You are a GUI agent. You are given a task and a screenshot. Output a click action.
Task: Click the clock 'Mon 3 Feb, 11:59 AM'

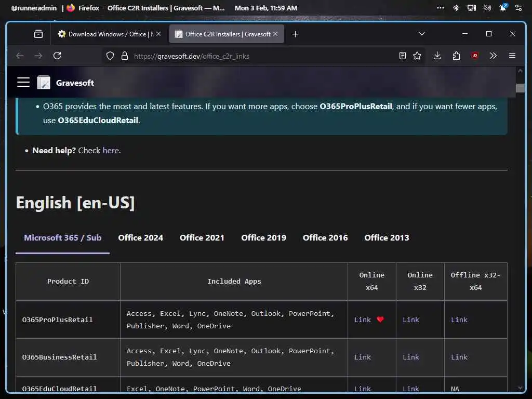point(266,8)
